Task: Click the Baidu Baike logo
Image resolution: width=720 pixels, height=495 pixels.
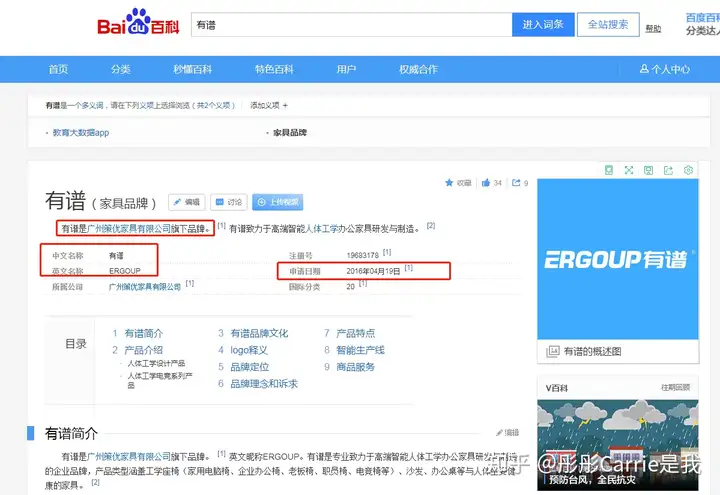Action: (138, 23)
